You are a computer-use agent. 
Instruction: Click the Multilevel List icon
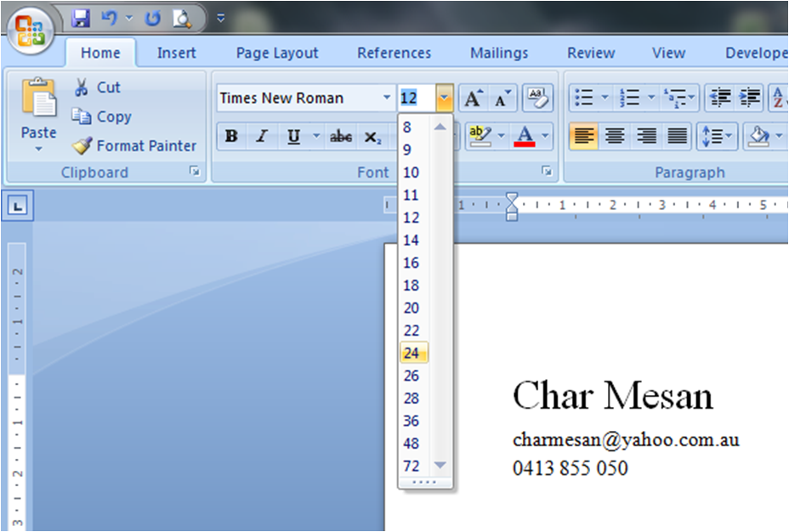point(675,97)
